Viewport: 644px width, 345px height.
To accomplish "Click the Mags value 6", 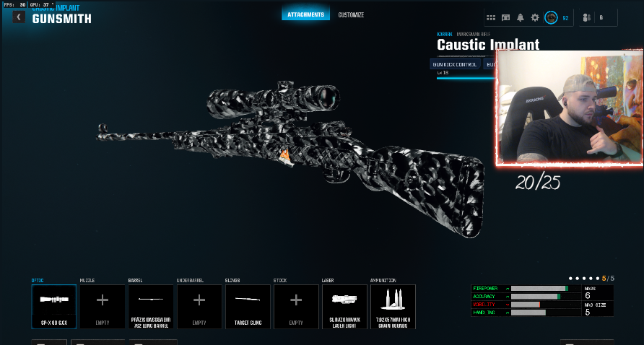I will tap(588, 296).
